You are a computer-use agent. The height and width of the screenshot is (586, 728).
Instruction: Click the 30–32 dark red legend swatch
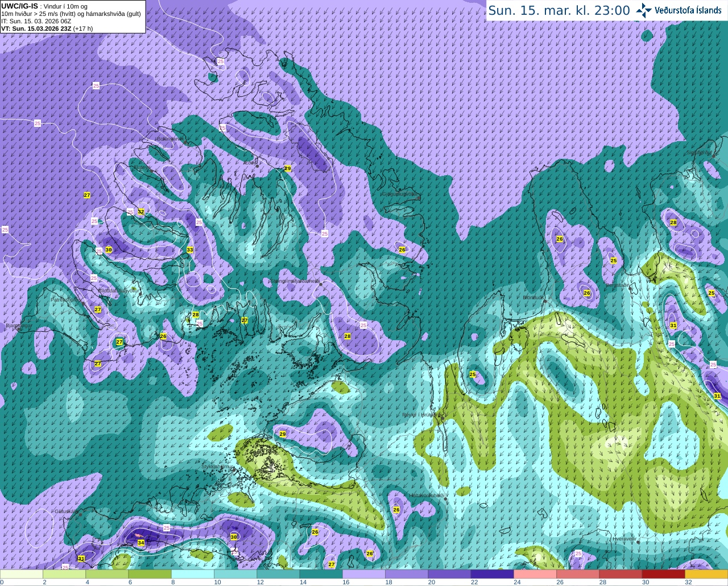664,574
